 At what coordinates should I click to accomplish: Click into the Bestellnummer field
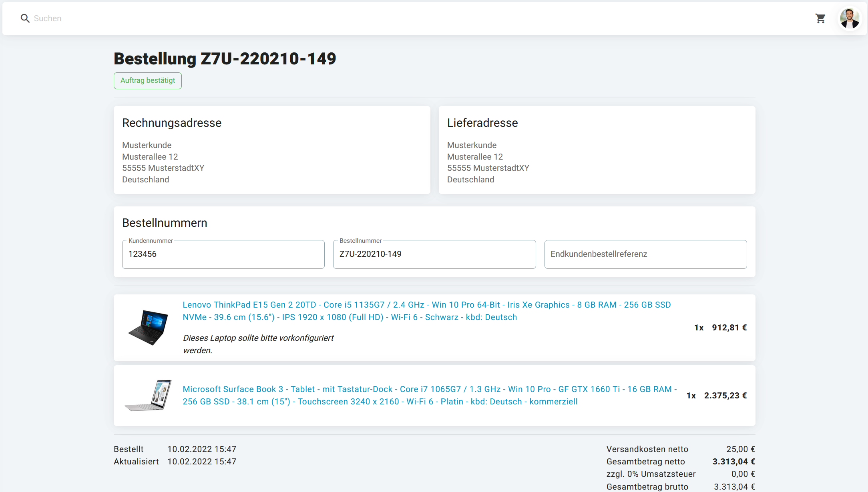click(434, 254)
